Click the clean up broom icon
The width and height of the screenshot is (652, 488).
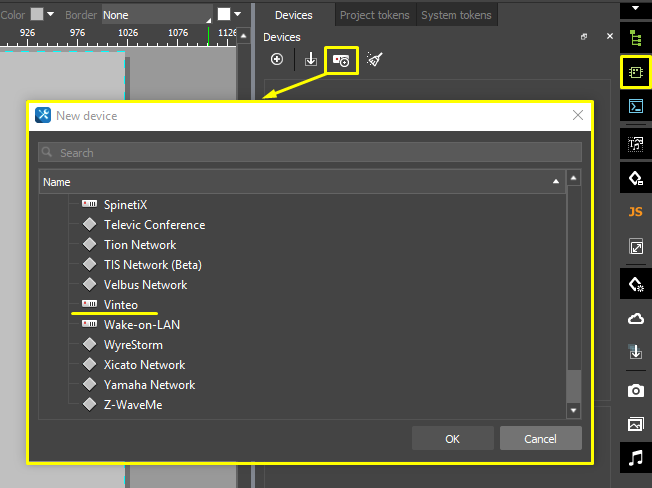[x=374, y=60]
